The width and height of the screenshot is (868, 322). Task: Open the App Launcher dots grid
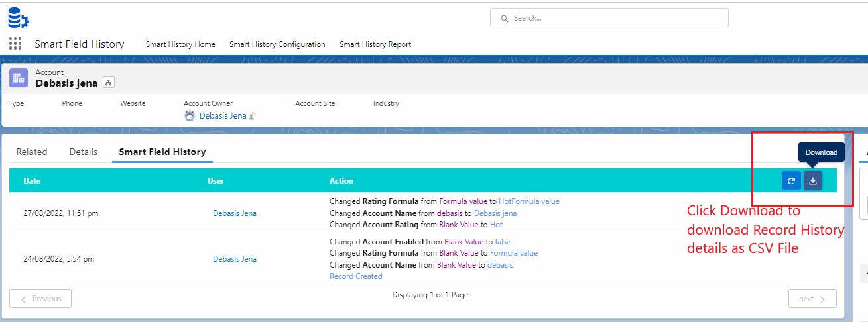[15, 44]
